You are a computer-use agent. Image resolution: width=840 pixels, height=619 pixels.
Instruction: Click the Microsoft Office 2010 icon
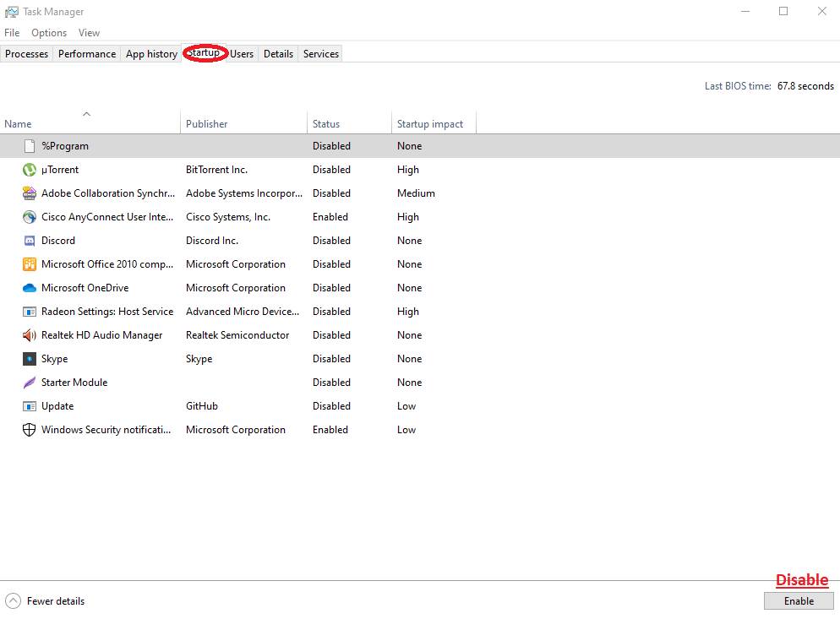[30, 264]
